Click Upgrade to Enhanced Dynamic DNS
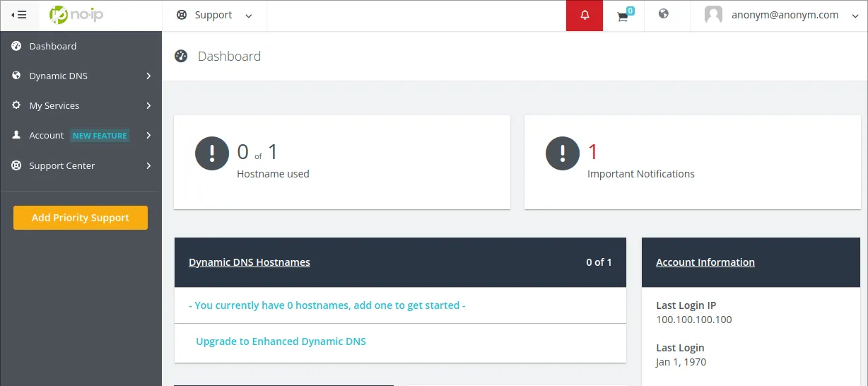This screenshot has width=868, height=386. [x=281, y=341]
